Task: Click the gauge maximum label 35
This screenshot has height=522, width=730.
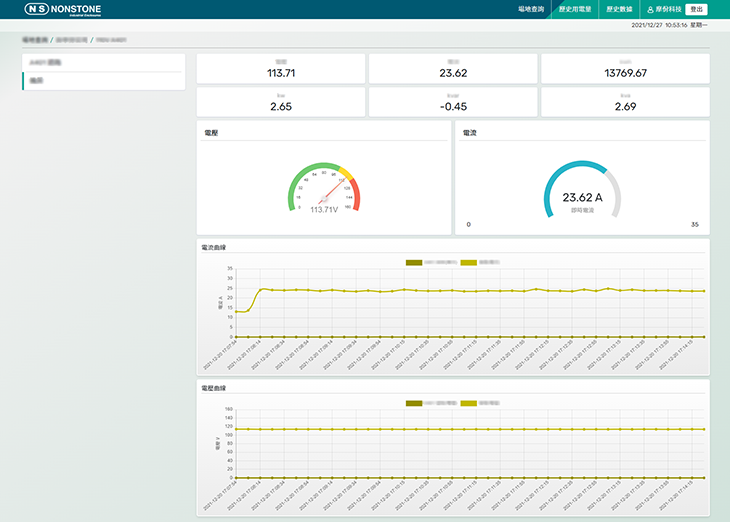Action: point(695,224)
